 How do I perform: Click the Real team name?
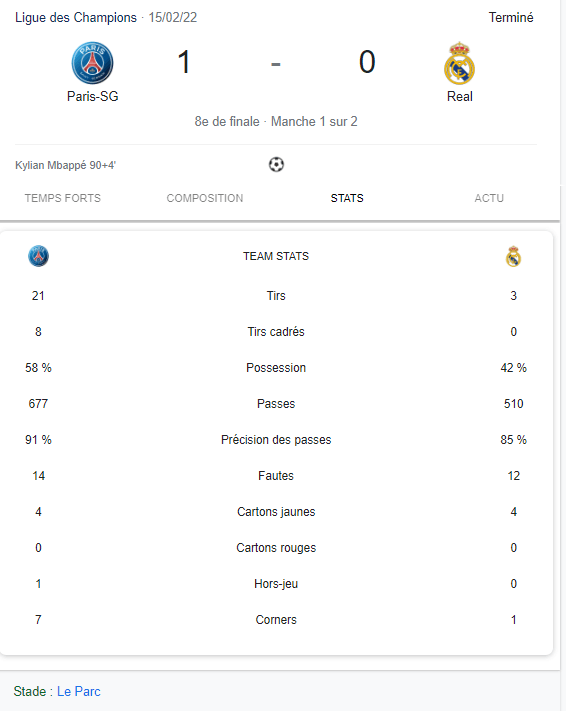click(x=459, y=97)
